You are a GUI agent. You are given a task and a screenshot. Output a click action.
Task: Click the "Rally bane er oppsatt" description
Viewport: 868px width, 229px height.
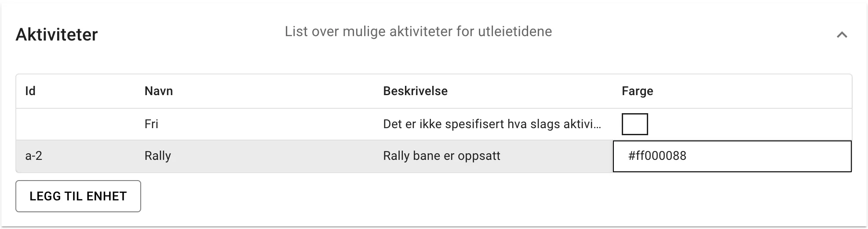pos(441,156)
